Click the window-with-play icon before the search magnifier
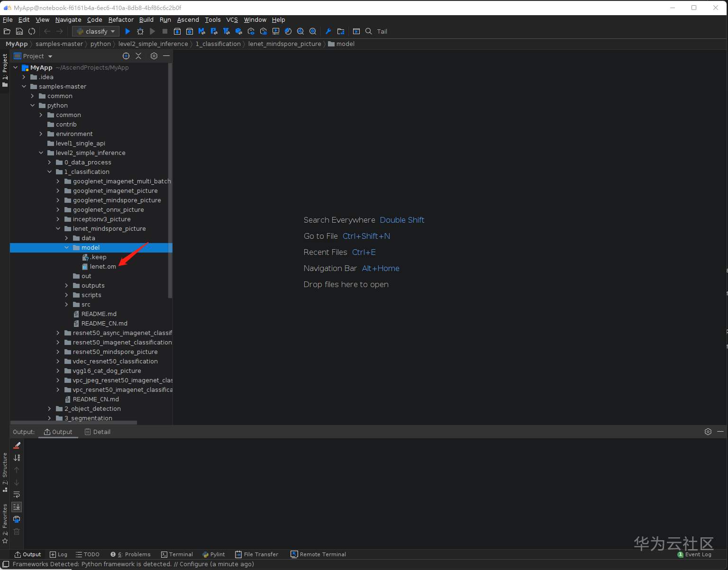This screenshot has width=728, height=570. coord(356,31)
